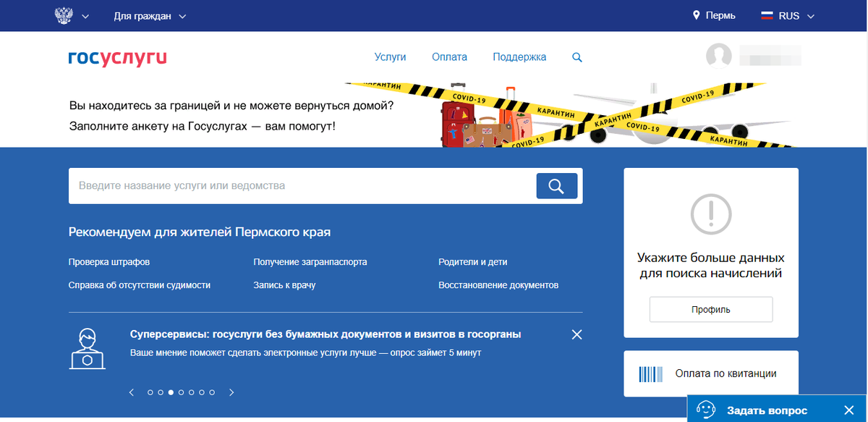Click 'Укажите больше данных' message text
The height and width of the screenshot is (422, 868).
(711, 266)
